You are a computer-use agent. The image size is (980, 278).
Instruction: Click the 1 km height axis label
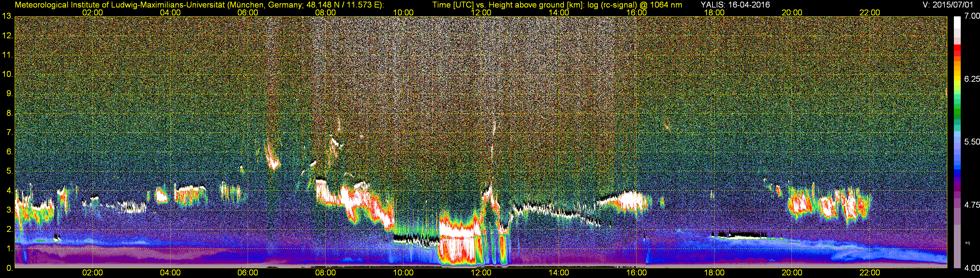pyautogui.click(x=9, y=249)
